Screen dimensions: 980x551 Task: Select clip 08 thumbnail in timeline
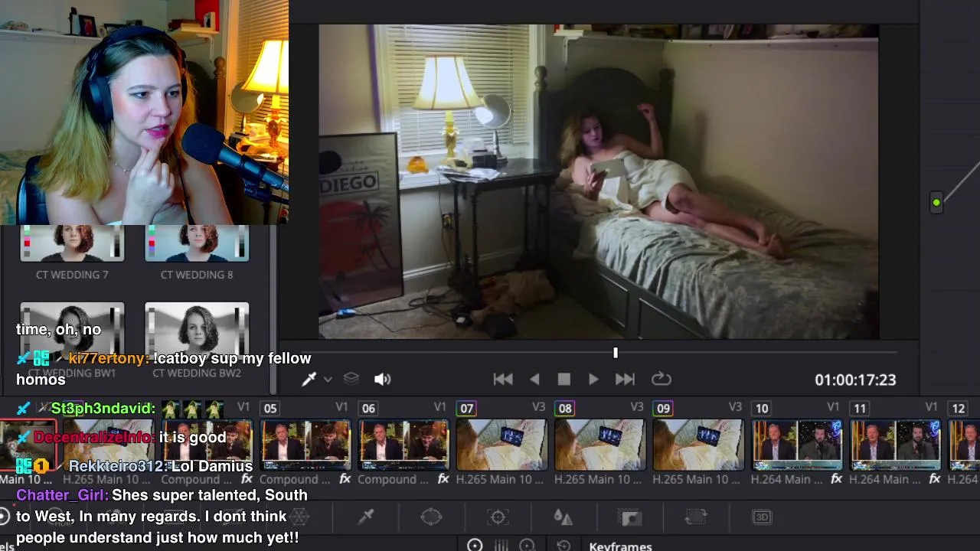point(599,445)
